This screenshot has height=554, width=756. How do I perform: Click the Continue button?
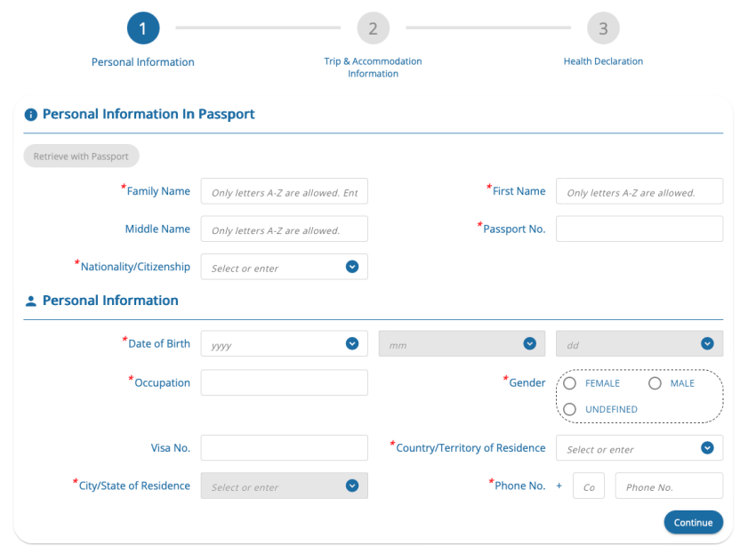[694, 522]
